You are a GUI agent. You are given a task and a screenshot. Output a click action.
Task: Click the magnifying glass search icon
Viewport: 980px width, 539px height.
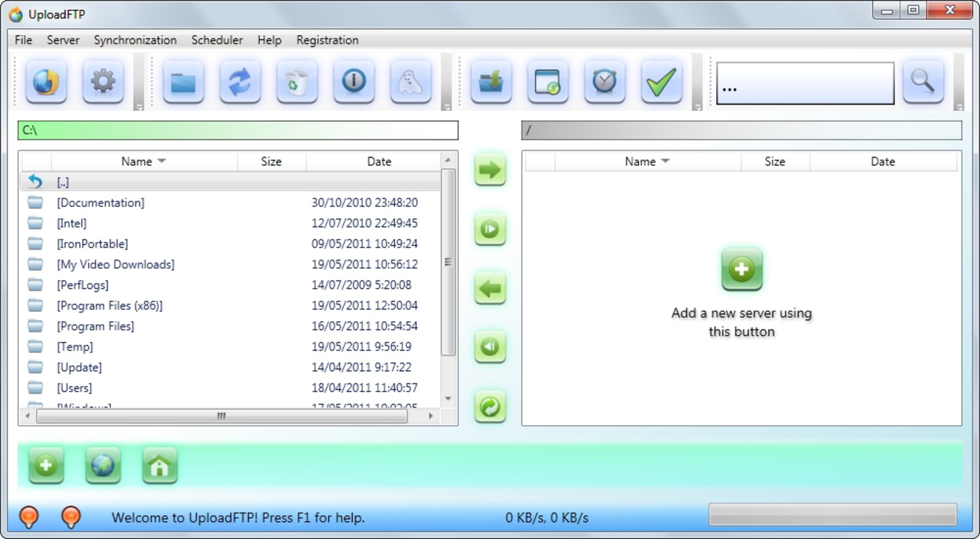(x=923, y=82)
